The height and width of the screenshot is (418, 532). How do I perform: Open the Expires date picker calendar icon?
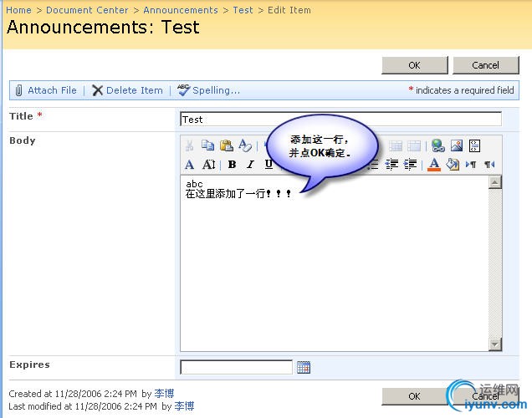pyautogui.click(x=304, y=368)
